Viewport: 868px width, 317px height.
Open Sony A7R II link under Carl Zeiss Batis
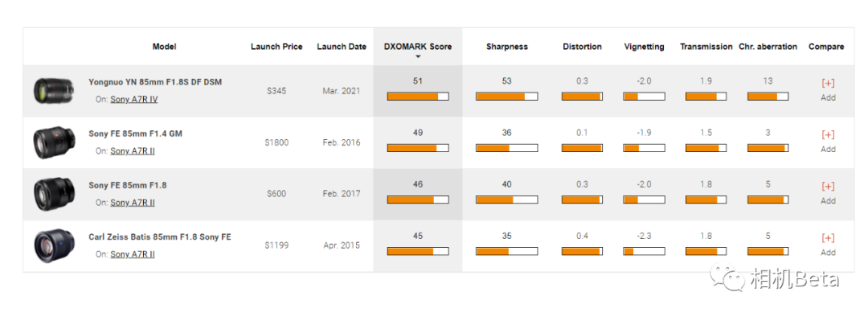133,253
